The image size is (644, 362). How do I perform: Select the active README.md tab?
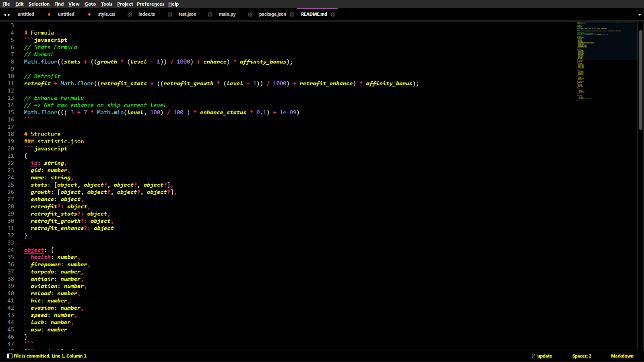[314, 14]
